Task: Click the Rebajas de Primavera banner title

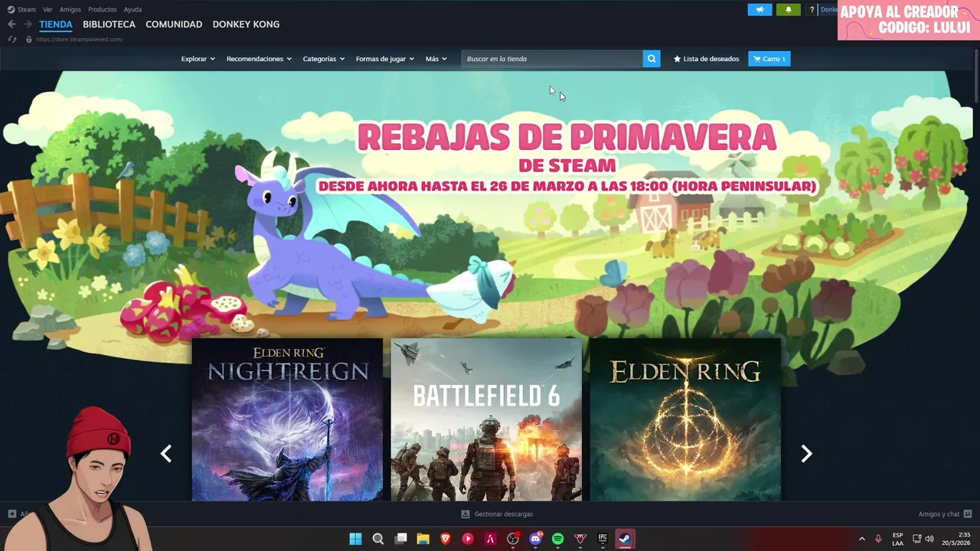Action: pos(567,138)
